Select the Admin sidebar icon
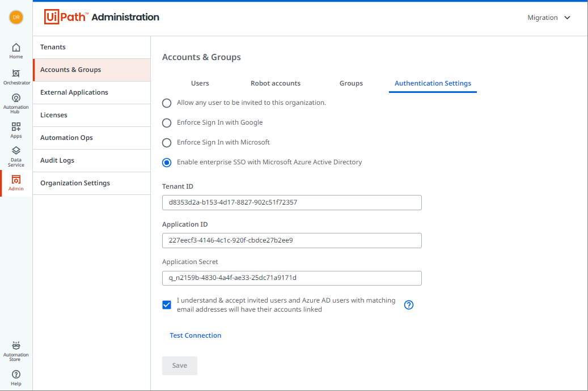The width and height of the screenshot is (588, 391). coord(16,183)
